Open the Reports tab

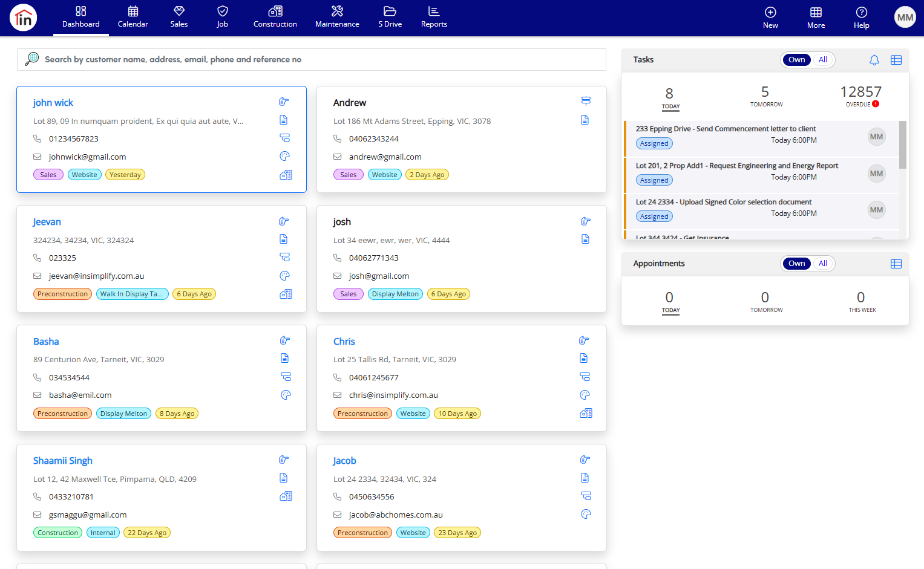[x=434, y=18]
